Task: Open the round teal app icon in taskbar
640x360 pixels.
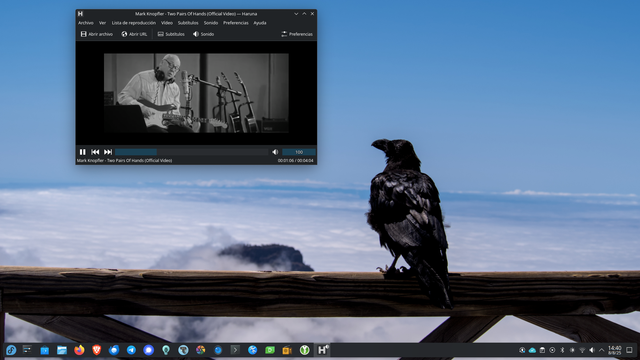Action: click(x=183, y=350)
